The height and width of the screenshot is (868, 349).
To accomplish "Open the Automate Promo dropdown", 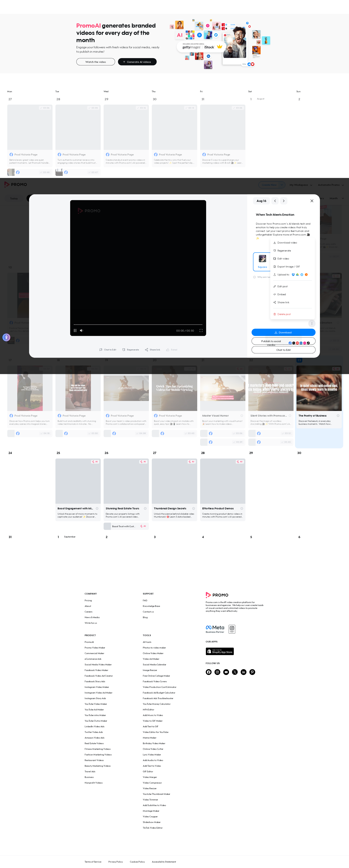I will click(331, 185).
